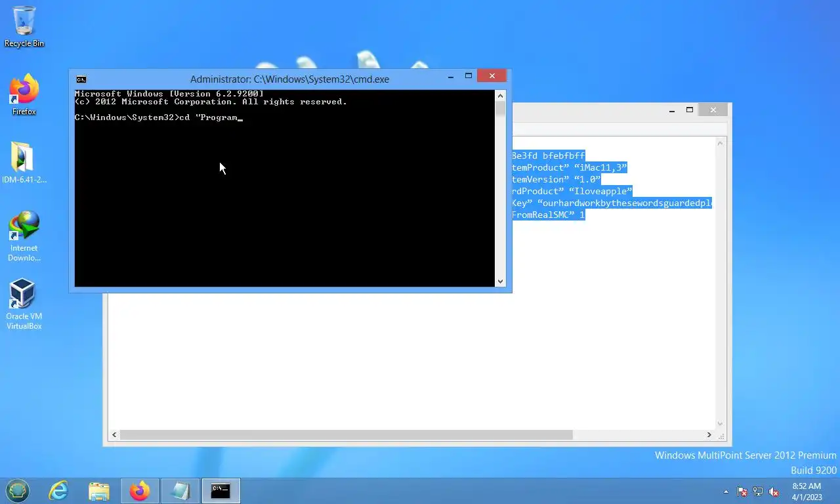The height and width of the screenshot is (504, 840).
Task: Launch Internet Explorer from the taskbar
Action: (x=58, y=491)
